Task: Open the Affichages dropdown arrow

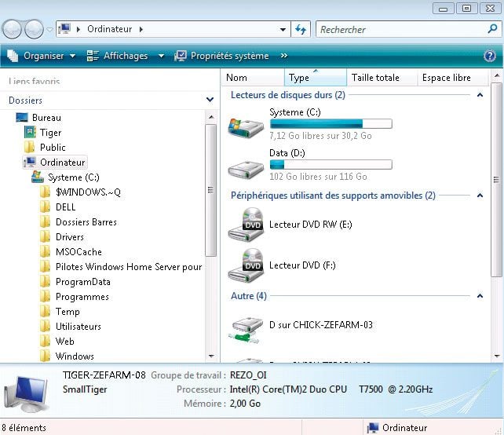Action: pyautogui.click(x=161, y=56)
